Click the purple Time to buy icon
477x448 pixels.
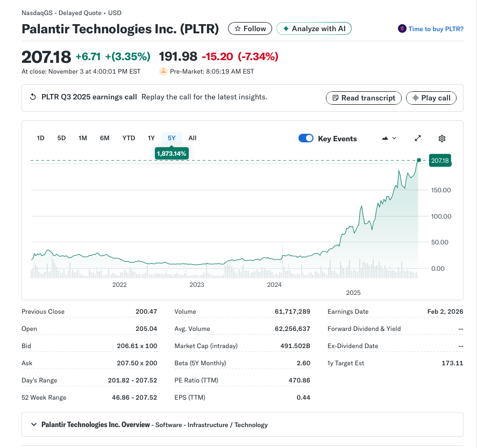click(402, 29)
